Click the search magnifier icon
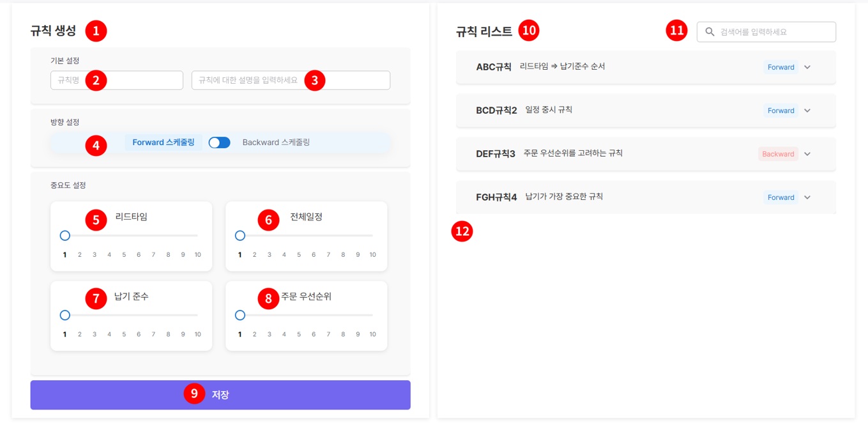This screenshot has width=868, height=430. tap(710, 32)
